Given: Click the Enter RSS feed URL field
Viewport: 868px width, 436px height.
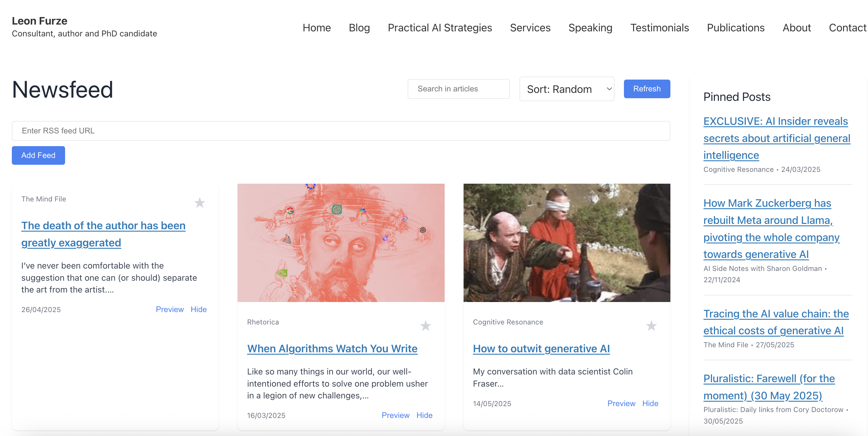Looking at the screenshot, I should [x=341, y=131].
